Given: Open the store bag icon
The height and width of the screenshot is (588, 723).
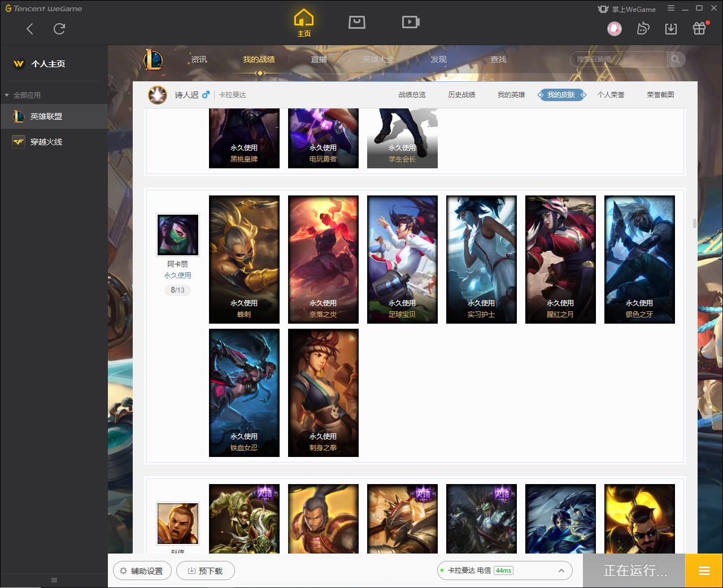Looking at the screenshot, I should (x=357, y=22).
